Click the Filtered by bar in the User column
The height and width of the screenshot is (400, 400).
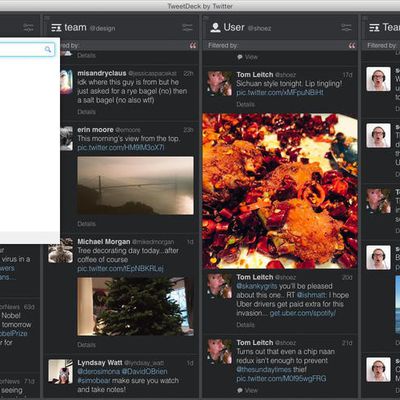pyautogui.click(x=280, y=45)
